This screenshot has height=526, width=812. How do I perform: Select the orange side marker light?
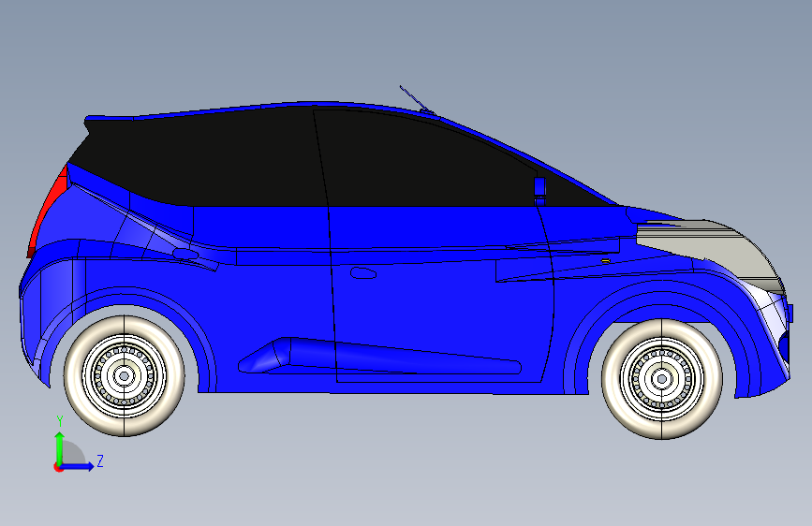coord(605,261)
